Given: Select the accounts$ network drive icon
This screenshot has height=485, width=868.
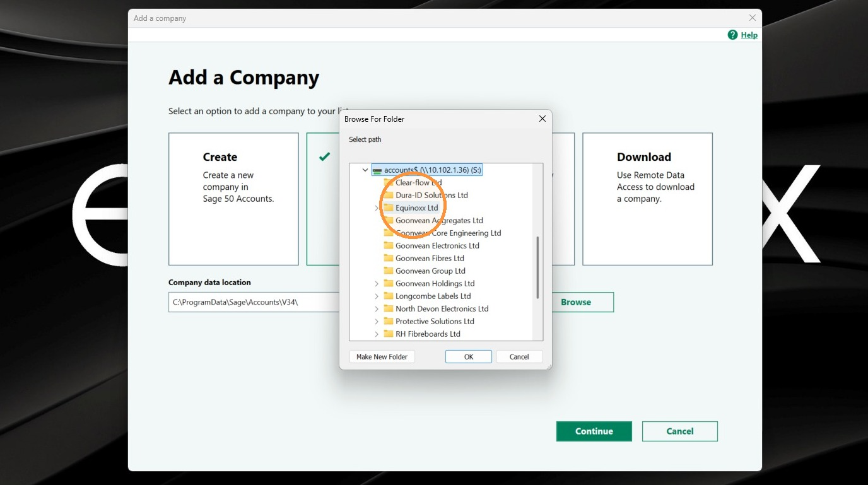Looking at the screenshot, I should [377, 170].
